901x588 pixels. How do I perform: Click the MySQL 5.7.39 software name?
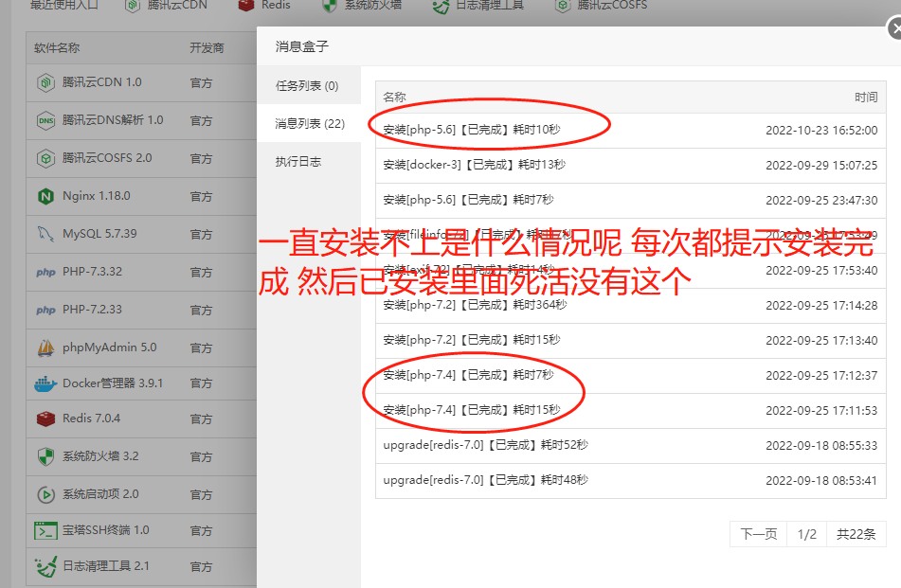coord(99,234)
